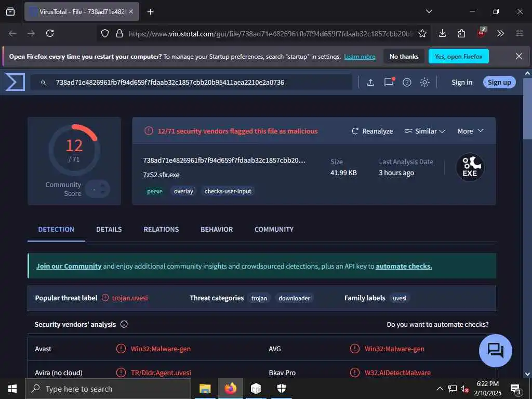Switch to the DETAILS tab
This screenshot has height=399, width=532.
tap(109, 229)
